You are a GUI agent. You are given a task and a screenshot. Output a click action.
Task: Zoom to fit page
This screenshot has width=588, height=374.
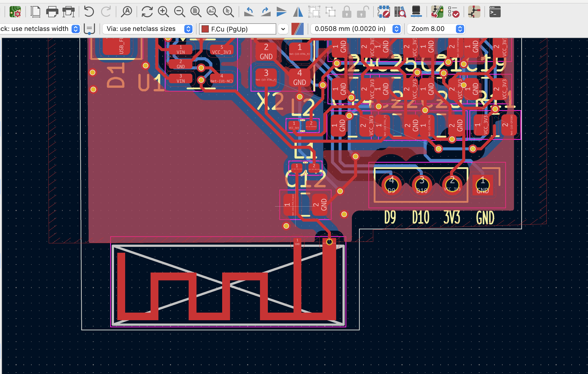(196, 12)
